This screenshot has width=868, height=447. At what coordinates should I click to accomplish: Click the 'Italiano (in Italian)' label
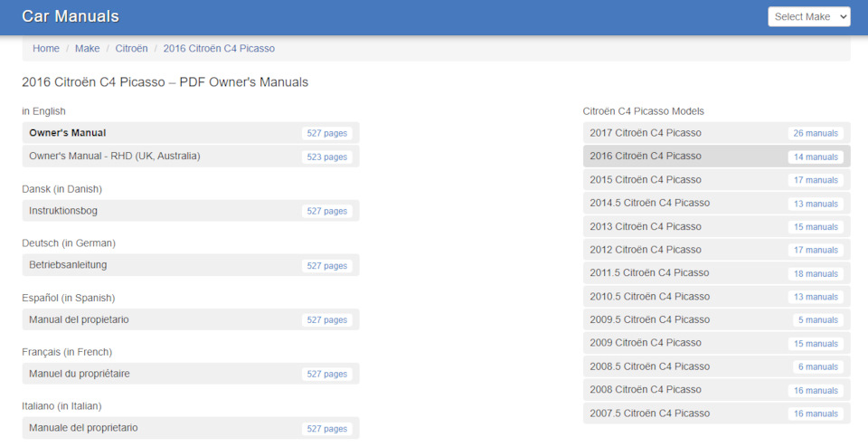point(62,406)
